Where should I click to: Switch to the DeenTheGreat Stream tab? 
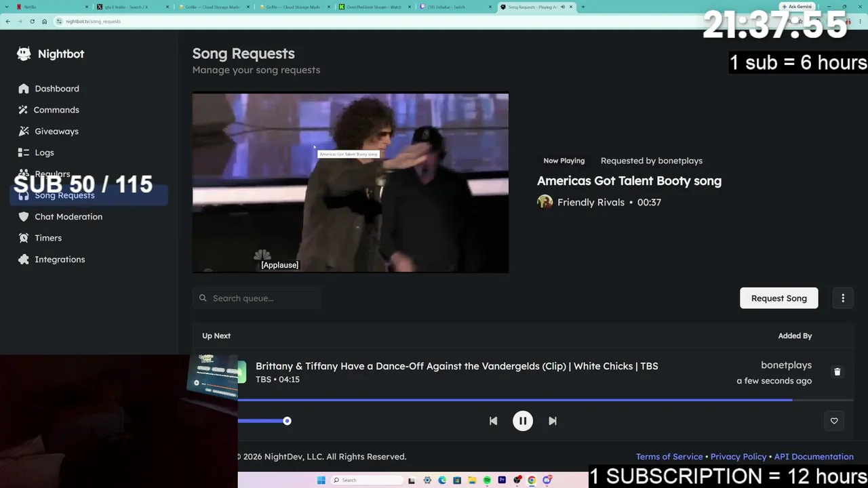374,7
